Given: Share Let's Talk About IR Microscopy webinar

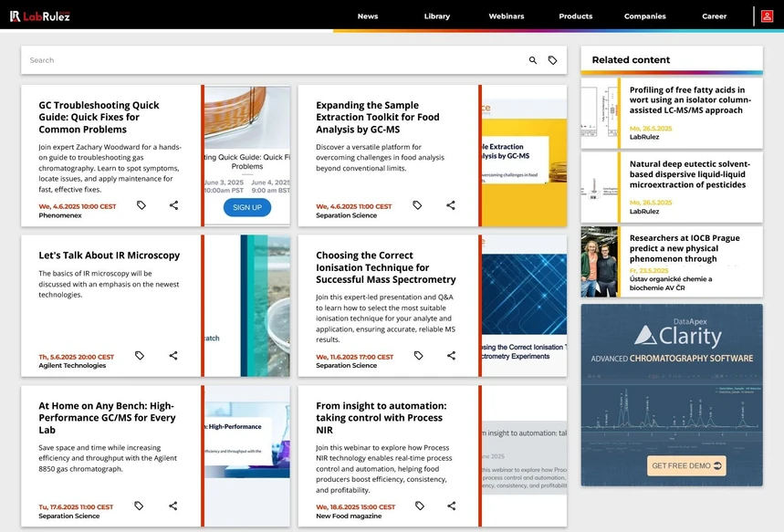Looking at the screenshot, I should click(x=173, y=356).
